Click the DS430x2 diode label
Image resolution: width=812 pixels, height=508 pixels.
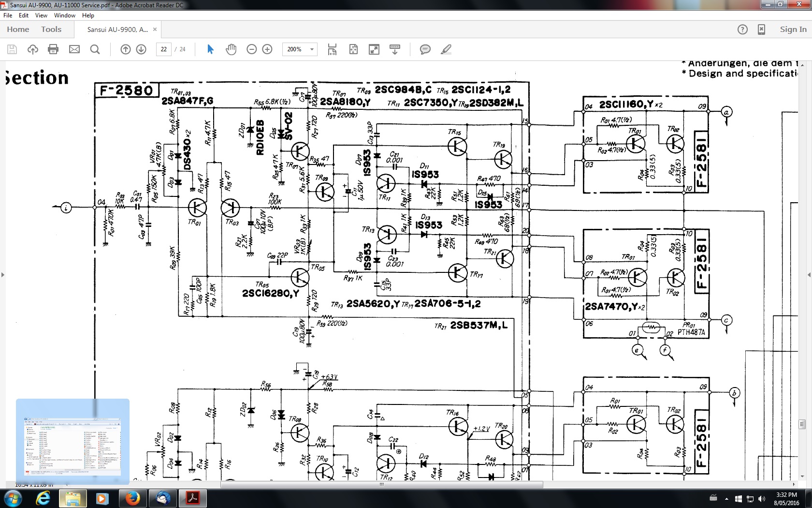click(187, 150)
